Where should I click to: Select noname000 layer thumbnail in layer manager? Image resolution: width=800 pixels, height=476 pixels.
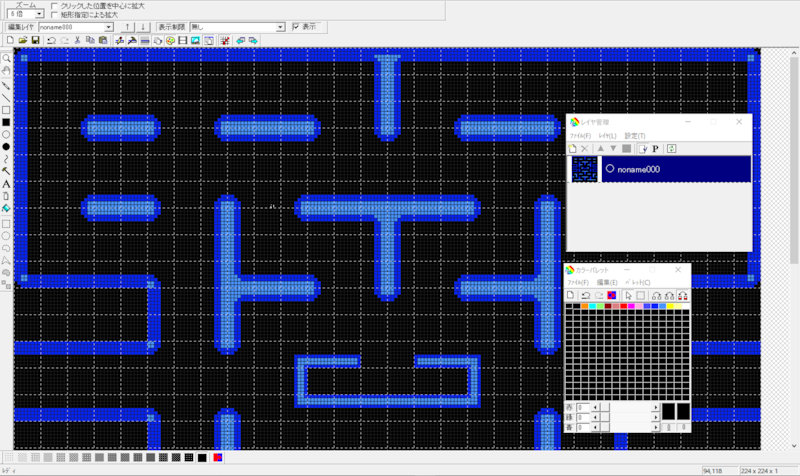585,169
